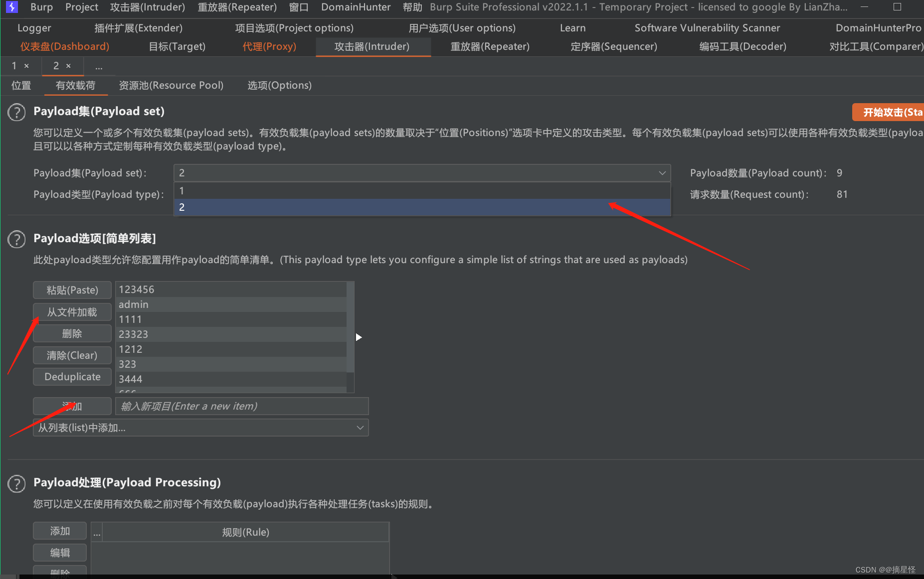Viewport: 924px width, 579px height.
Task: Switch to 对比工具(Comparer) tab
Action: coord(876,46)
